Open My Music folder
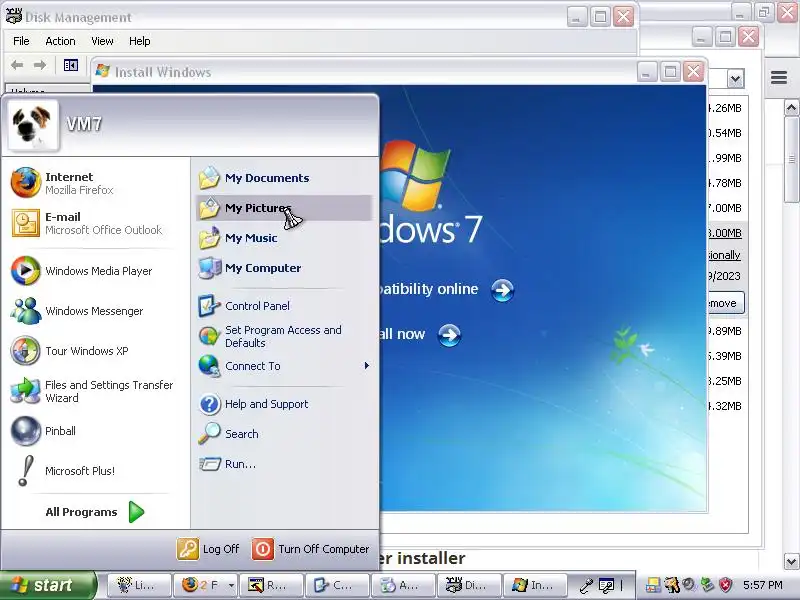This screenshot has height=600, width=800. click(284, 238)
